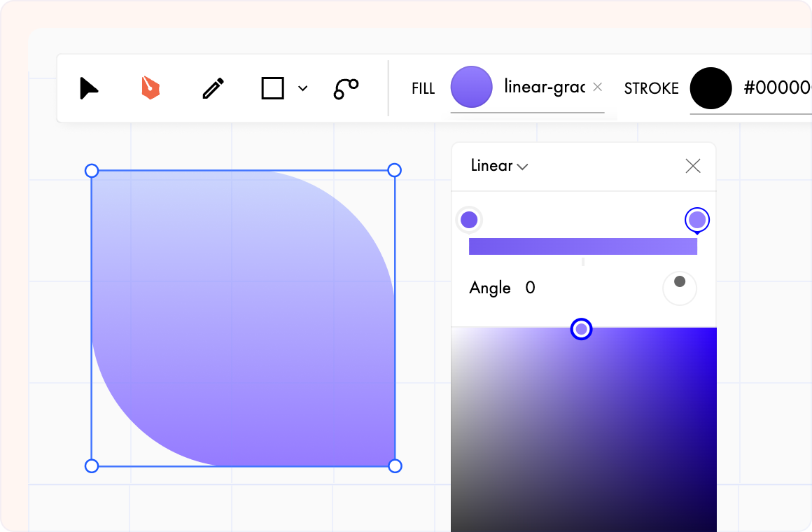Switch to the STROKE section
Viewport: 812px width, 532px height.
(651, 88)
